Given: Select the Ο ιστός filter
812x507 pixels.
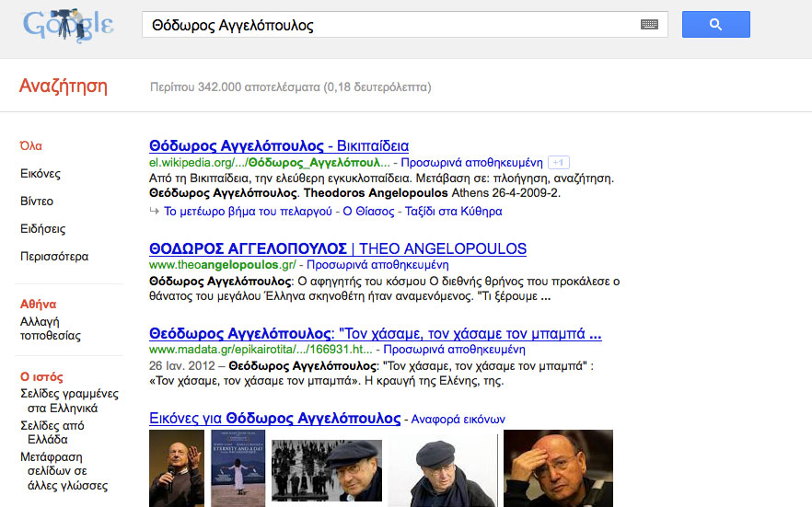Looking at the screenshot, I should [41, 376].
